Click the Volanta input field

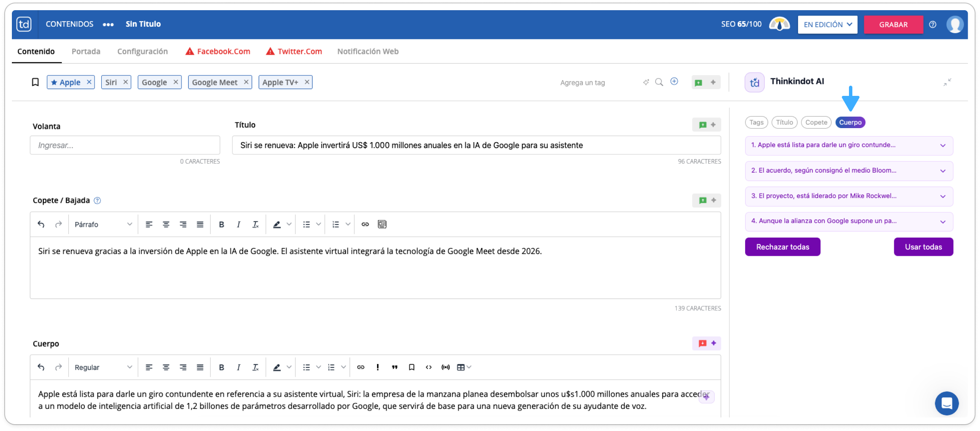[125, 145]
